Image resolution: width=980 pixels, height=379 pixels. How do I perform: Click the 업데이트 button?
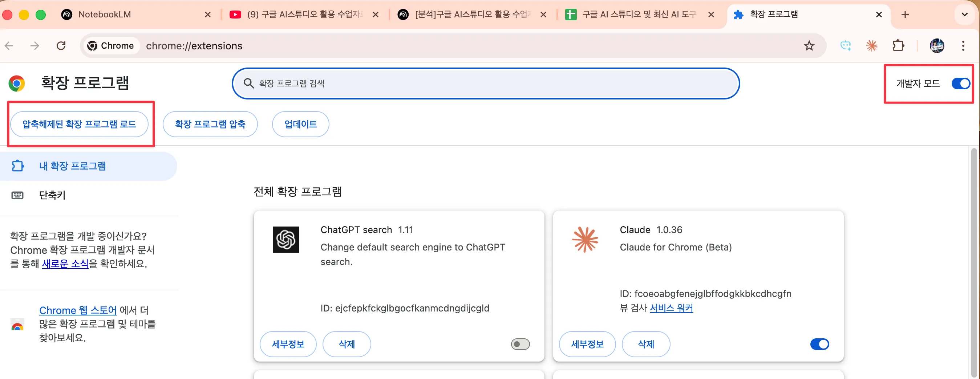coord(300,124)
